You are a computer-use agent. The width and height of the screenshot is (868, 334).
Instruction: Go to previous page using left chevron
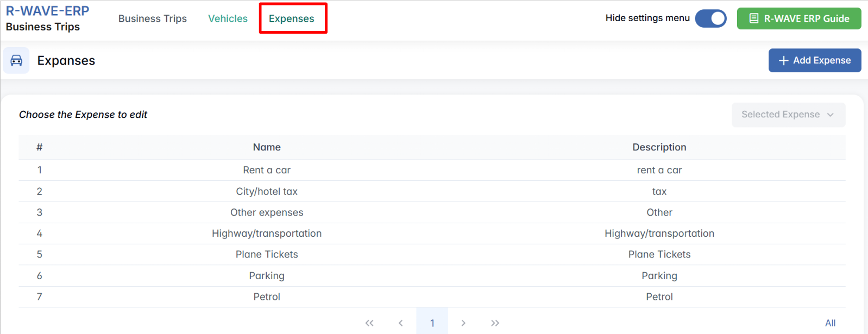coord(400,323)
